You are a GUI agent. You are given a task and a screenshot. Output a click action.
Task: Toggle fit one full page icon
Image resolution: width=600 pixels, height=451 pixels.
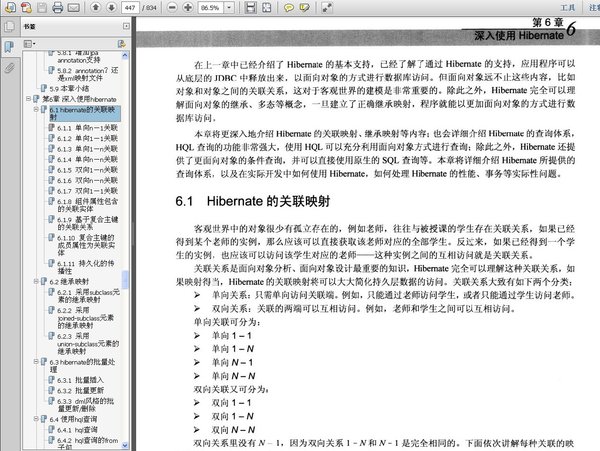(266, 8)
